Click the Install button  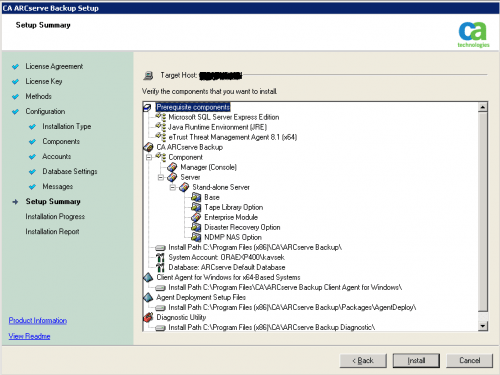point(416,361)
